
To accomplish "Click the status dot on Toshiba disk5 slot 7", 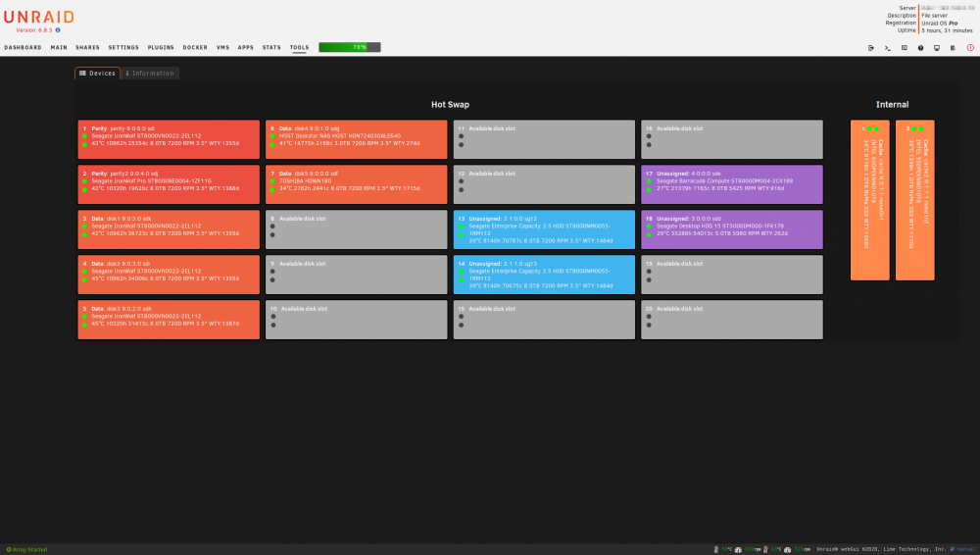I will tap(272, 180).
